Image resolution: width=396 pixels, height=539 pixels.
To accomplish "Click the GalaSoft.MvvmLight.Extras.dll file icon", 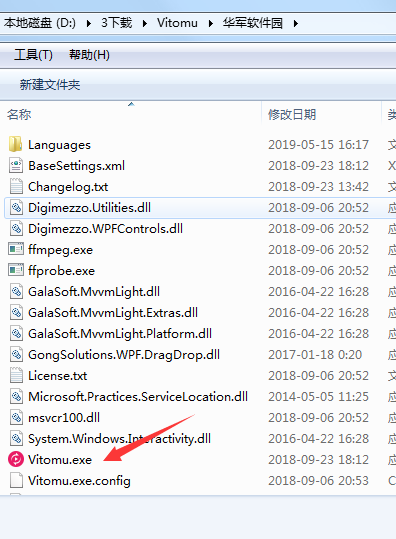I will (x=16, y=312).
